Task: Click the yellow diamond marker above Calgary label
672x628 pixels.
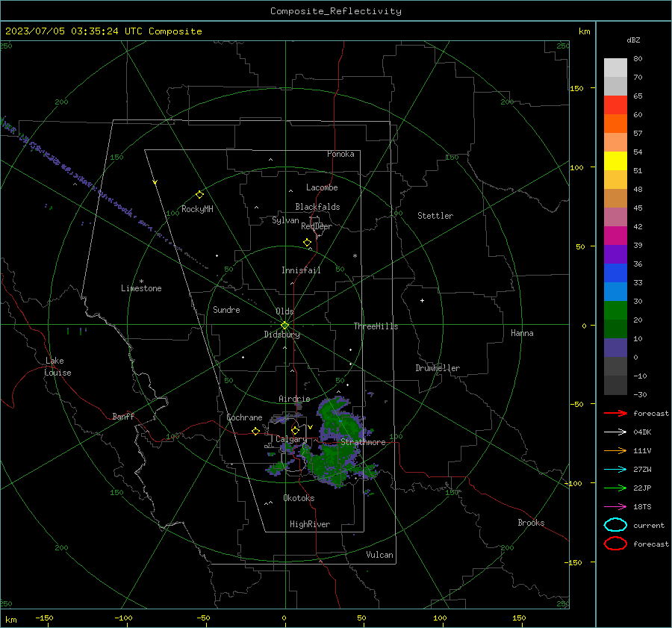Action: click(295, 430)
